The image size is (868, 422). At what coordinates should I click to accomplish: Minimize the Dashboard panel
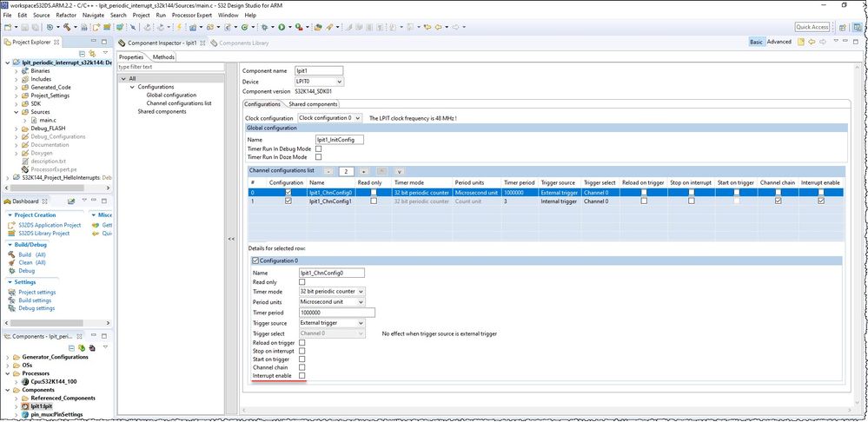(94, 201)
